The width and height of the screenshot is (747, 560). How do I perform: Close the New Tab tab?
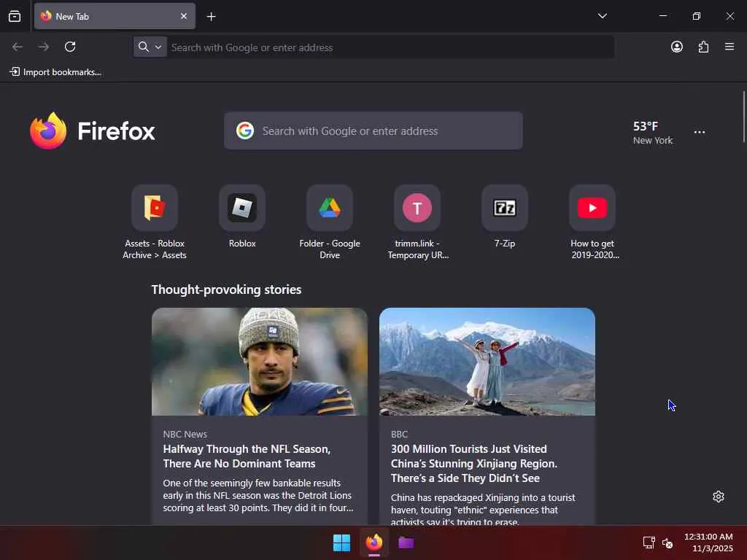(x=183, y=16)
